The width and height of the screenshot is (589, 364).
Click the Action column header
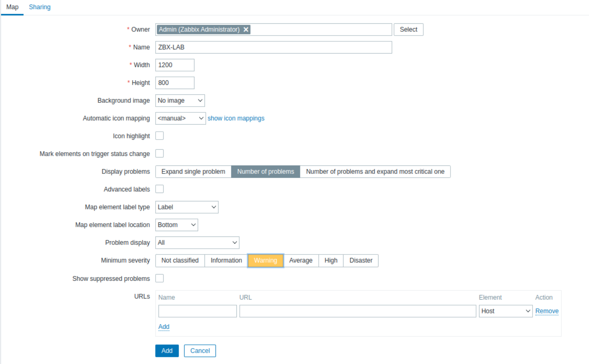(544, 298)
